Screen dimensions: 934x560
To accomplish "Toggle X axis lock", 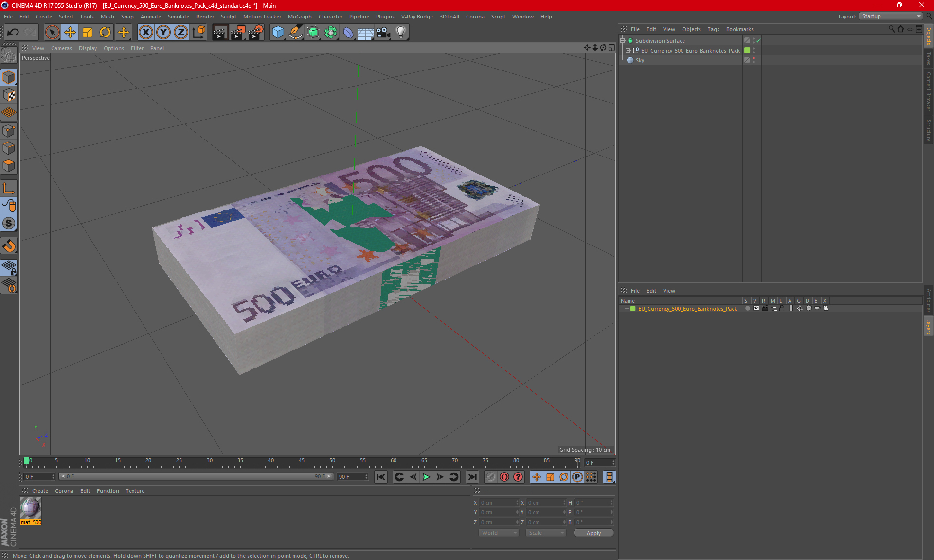I will (x=145, y=32).
